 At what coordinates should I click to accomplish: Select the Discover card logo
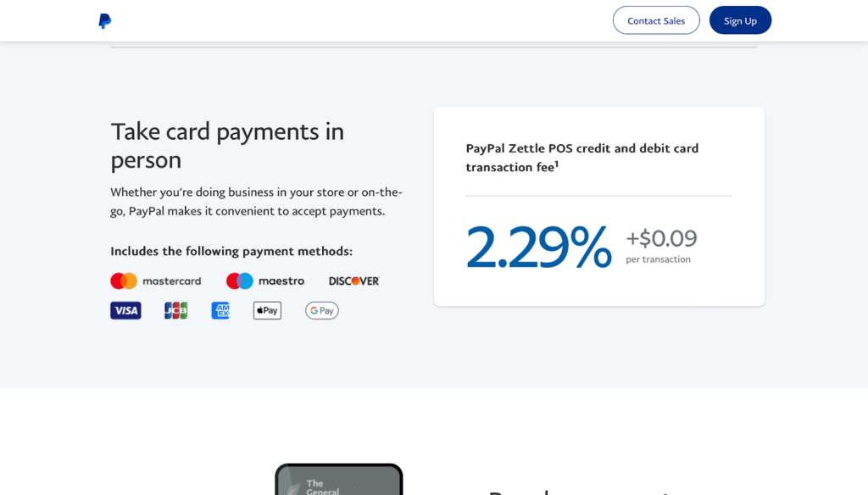(x=353, y=281)
